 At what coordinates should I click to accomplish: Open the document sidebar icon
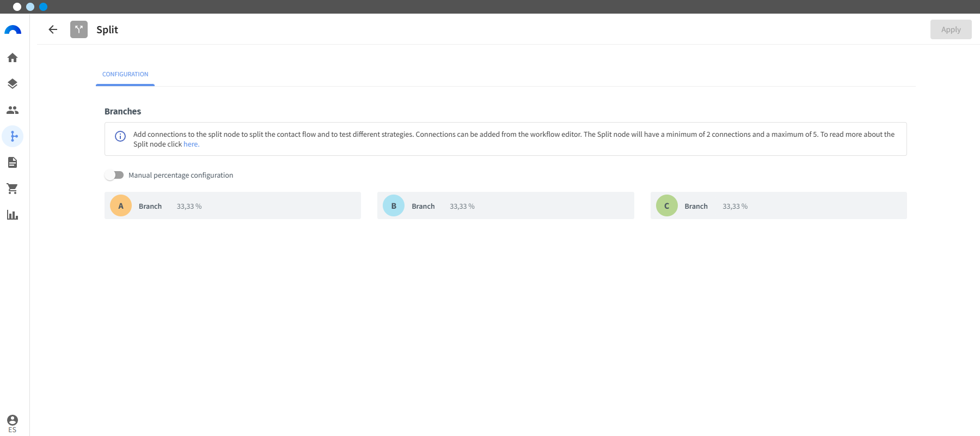pyautogui.click(x=13, y=162)
